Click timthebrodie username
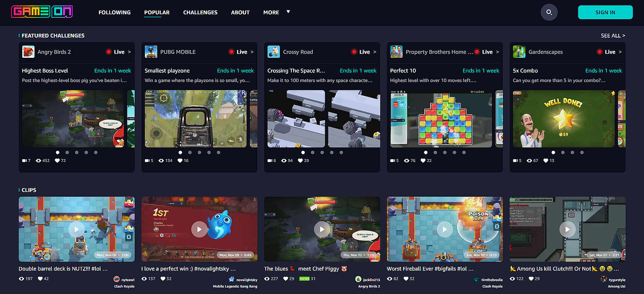This screenshot has height=294, width=644. point(492,280)
